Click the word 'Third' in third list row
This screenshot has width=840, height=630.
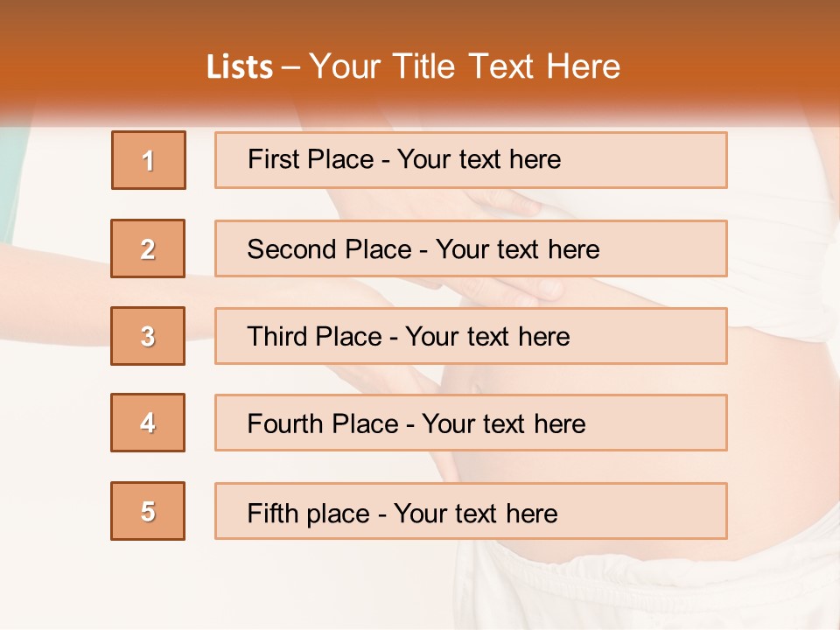276,336
